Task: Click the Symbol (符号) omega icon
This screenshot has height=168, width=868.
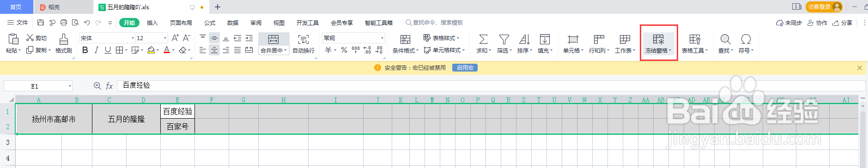Action: (746, 39)
